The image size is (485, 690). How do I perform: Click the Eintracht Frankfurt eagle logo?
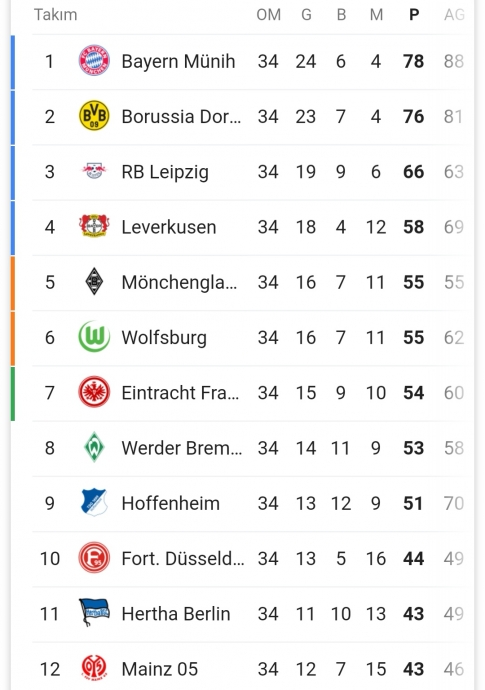(94, 392)
